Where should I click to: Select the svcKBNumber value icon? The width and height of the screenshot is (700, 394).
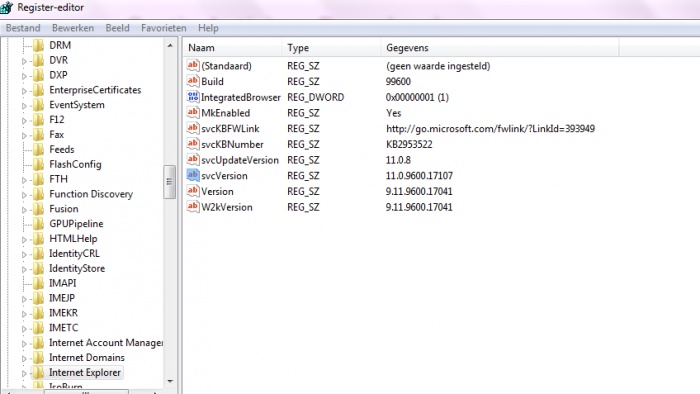pos(193,144)
